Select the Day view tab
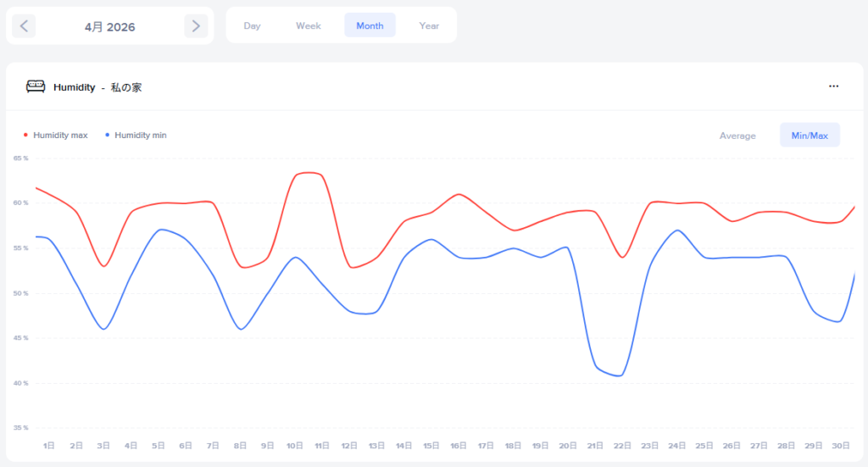 252,25
